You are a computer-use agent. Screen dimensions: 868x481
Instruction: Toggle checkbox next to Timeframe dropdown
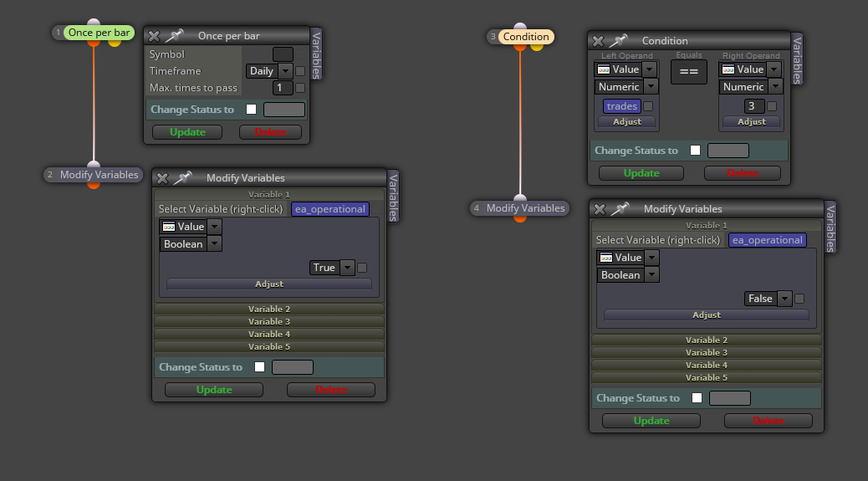[x=300, y=71]
